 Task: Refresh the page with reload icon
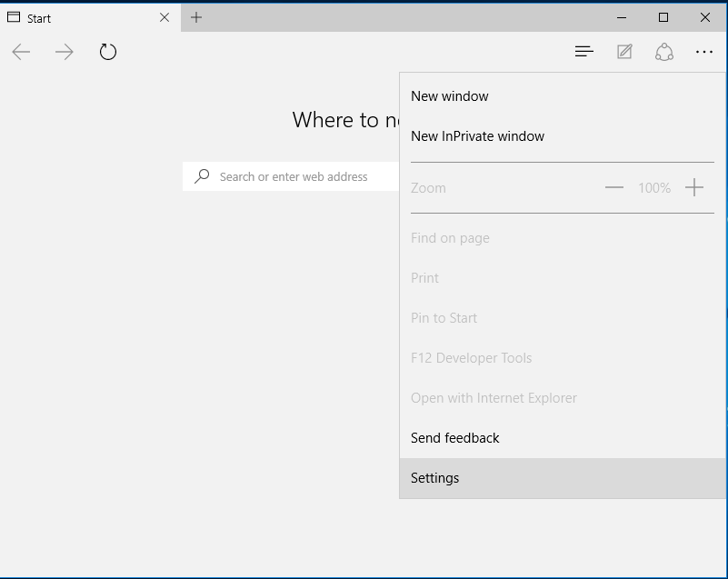(108, 52)
